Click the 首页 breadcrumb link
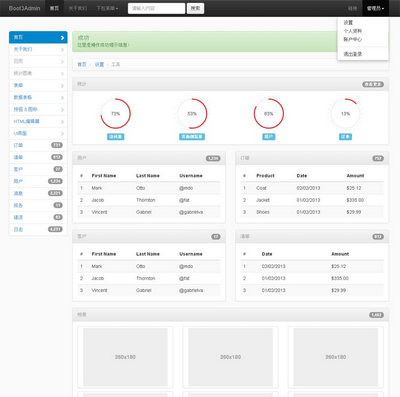 coord(82,64)
